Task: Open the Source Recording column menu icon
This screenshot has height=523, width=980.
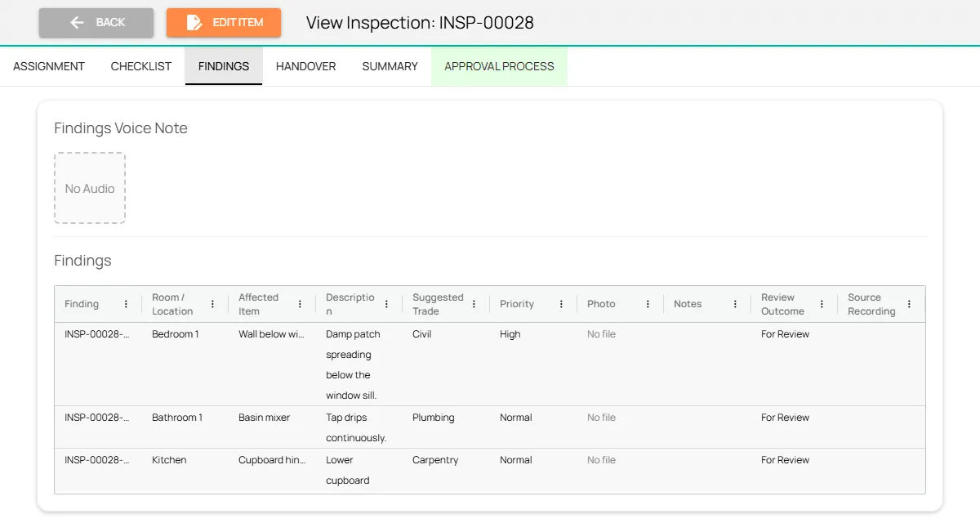Action: tap(909, 304)
